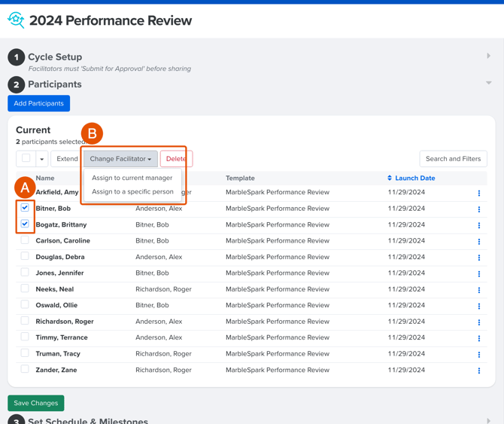Screen dimensions: 504x424
Task: Open the kebab menu for Truman, Tracy
Action: [x=478, y=354]
